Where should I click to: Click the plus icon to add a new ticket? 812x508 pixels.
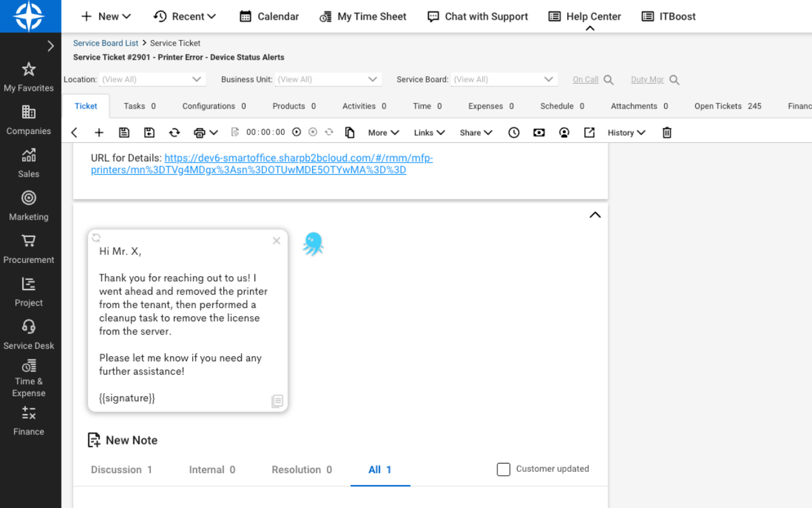[99, 133]
